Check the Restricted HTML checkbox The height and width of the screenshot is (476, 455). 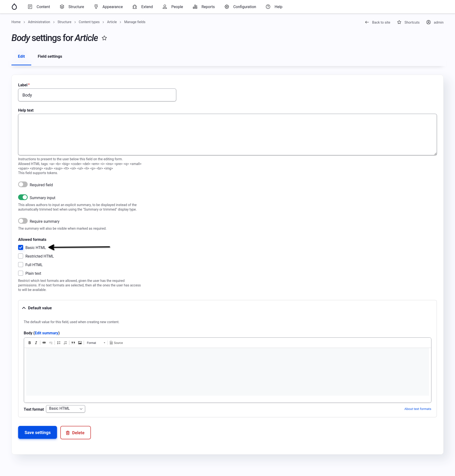[x=21, y=256]
